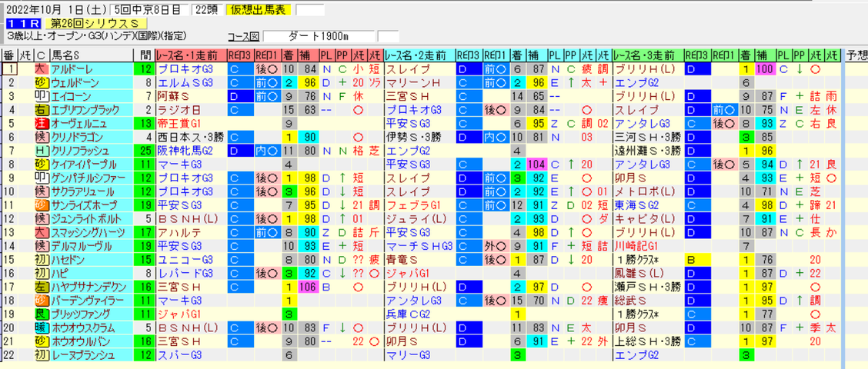
Task: Select the ユニコーG3 race cell
Action: (x=191, y=260)
